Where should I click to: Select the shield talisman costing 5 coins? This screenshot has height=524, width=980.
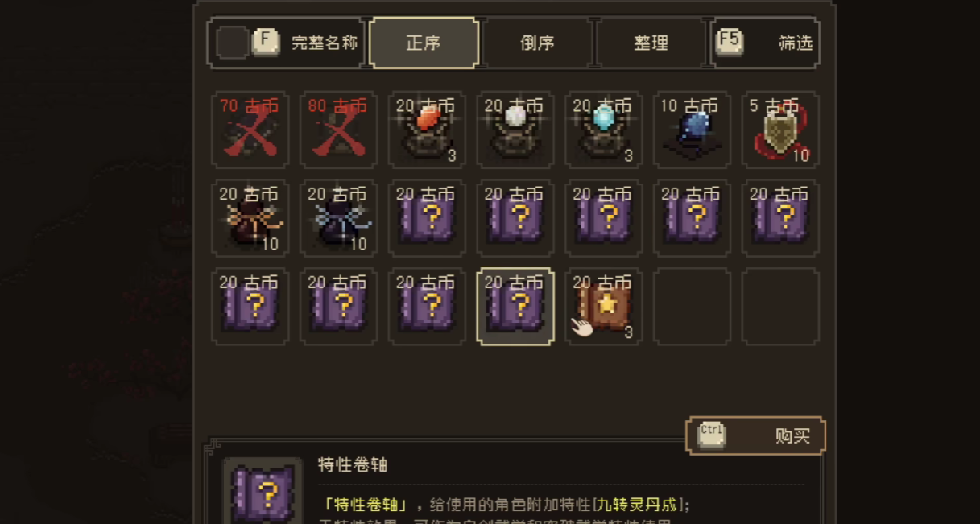click(x=781, y=130)
